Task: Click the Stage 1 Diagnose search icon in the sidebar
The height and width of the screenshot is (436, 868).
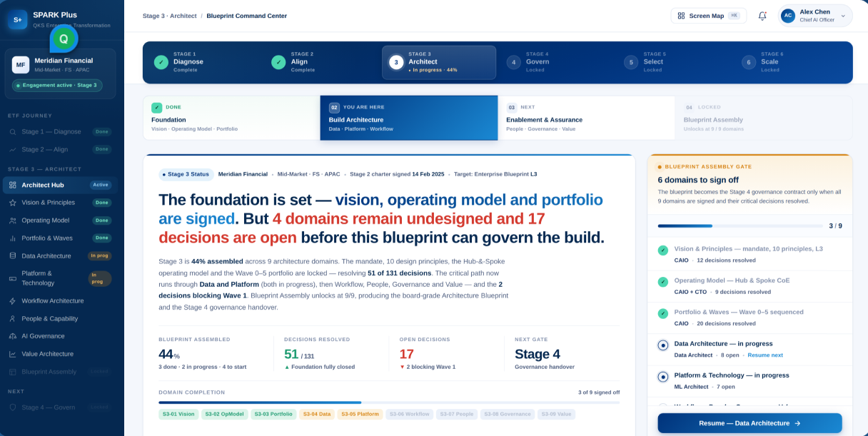Action: tap(13, 132)
